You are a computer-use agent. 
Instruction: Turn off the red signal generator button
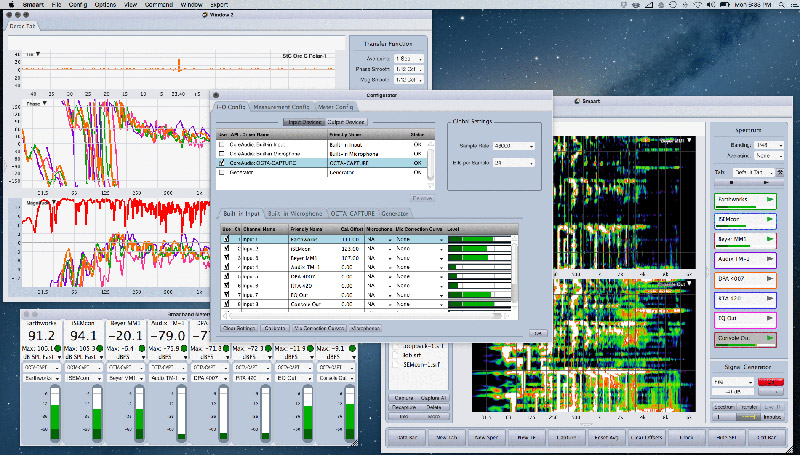click(770, 382)
